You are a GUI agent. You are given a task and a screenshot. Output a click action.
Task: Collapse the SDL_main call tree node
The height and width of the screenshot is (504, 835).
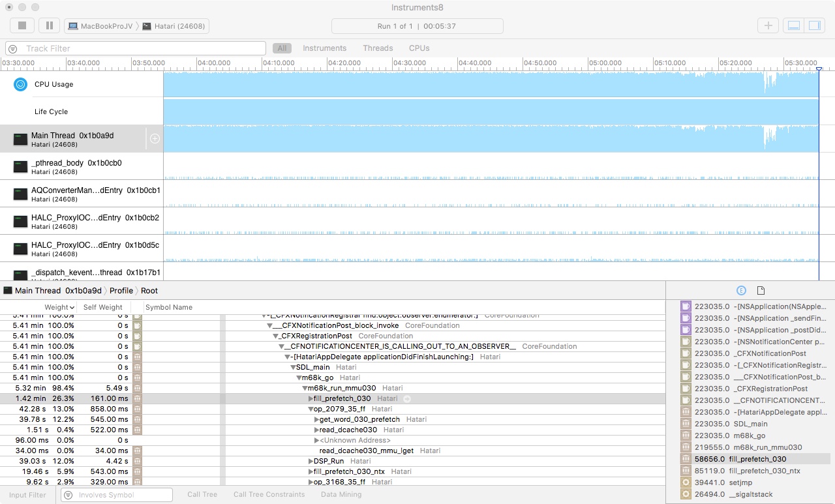point(293,367)
